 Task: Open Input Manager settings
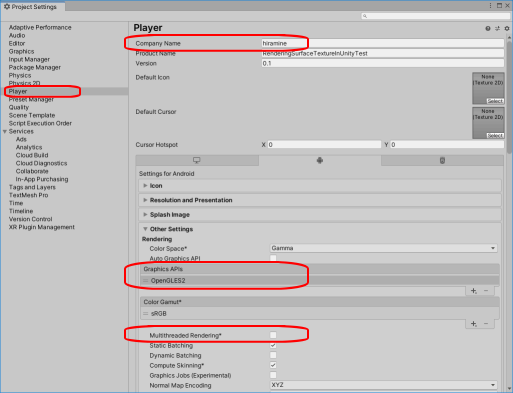29,59
